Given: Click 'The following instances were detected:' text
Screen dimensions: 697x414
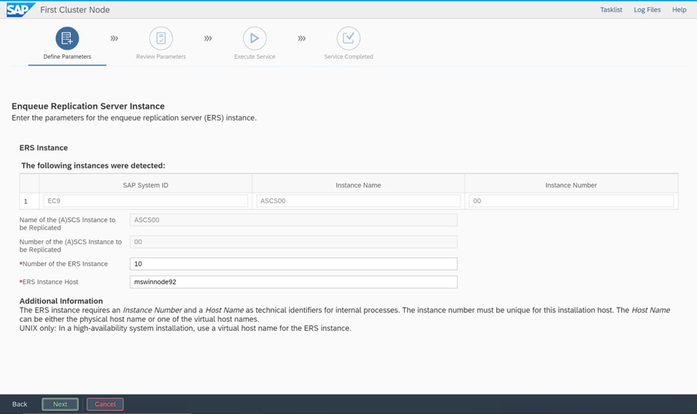Looking at the screenshot, I should [x=93, y=165].
